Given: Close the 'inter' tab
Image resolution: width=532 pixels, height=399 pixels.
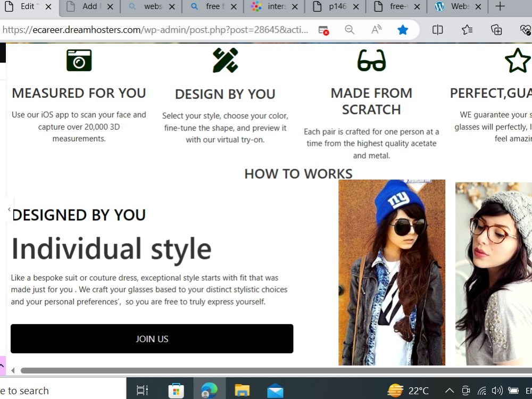Looking at the screenshot, I should [x=295, y=6].
